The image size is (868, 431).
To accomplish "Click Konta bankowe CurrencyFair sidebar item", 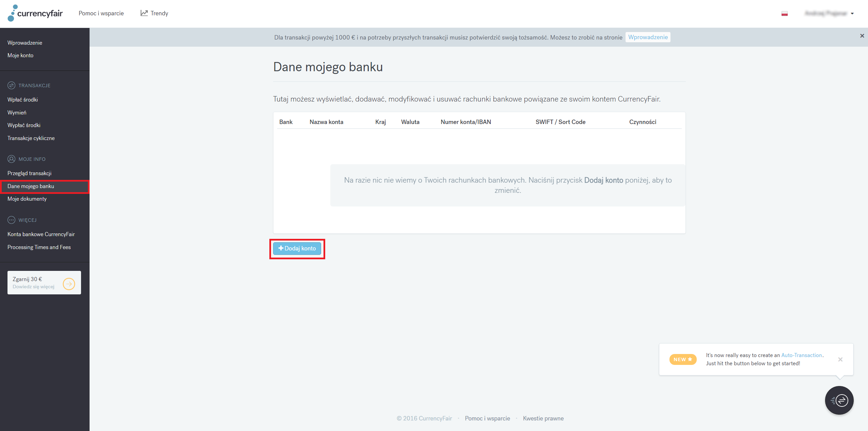I will pos(41,234).
